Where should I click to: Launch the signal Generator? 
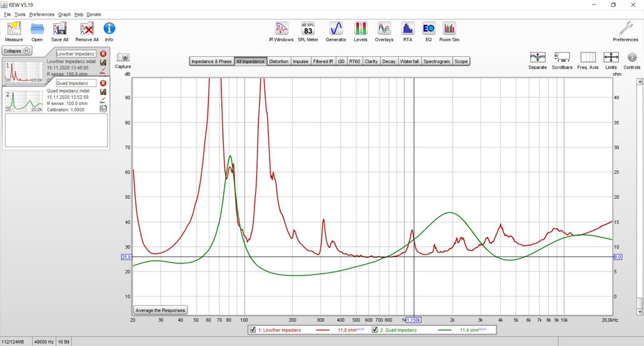click(336, 29)
